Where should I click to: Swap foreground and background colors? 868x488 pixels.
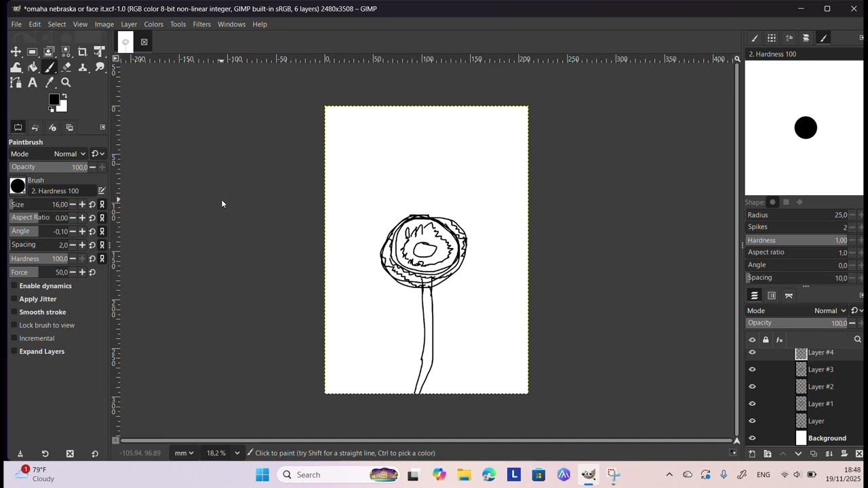(64, 96)
